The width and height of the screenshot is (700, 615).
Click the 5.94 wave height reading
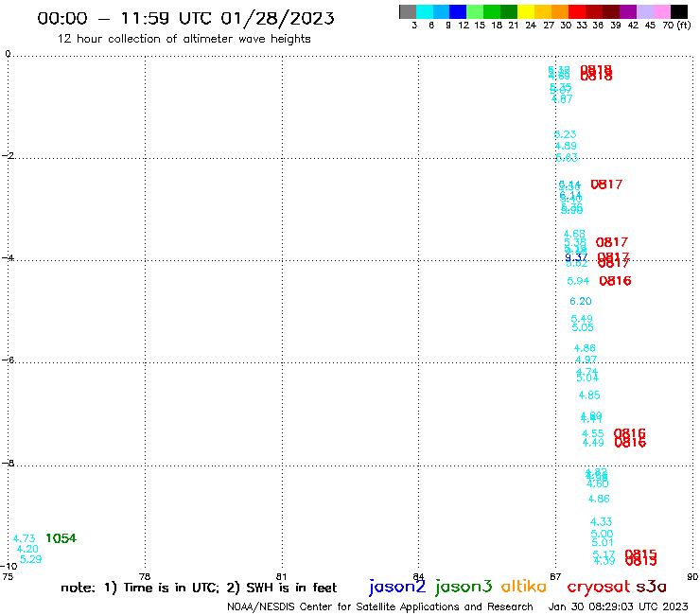pos(578,281)
